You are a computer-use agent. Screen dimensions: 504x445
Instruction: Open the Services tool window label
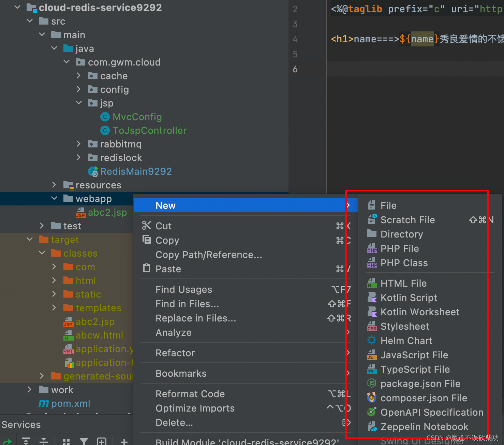tap(21, 425)
